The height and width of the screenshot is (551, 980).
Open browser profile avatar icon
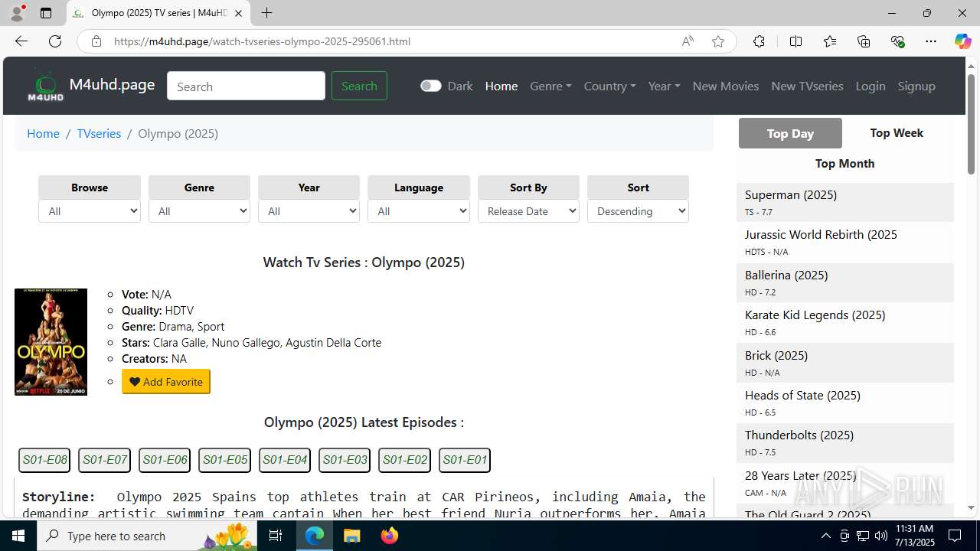tap(17, 13)
